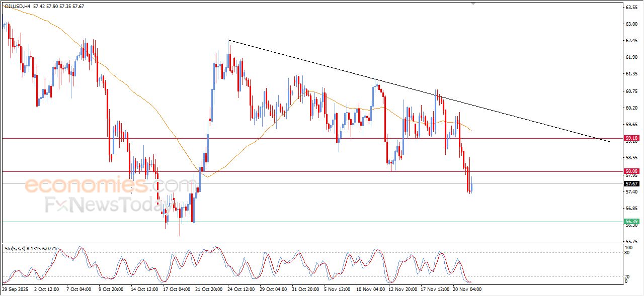Select the green 56.39 price label

(631, 221)
